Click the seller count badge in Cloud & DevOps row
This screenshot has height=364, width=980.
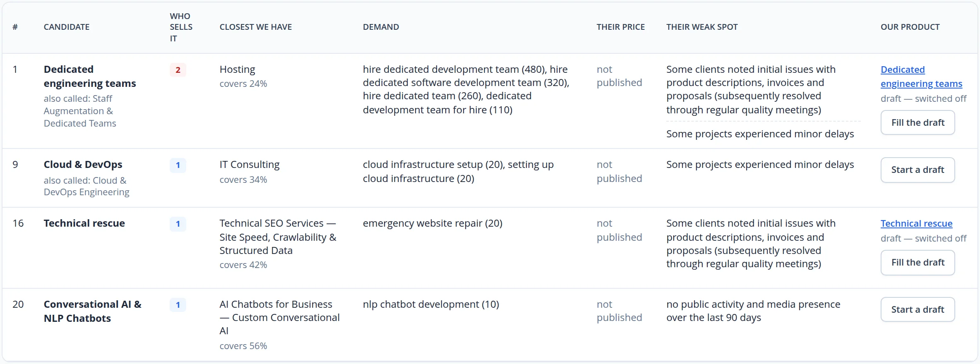(178, 165)
